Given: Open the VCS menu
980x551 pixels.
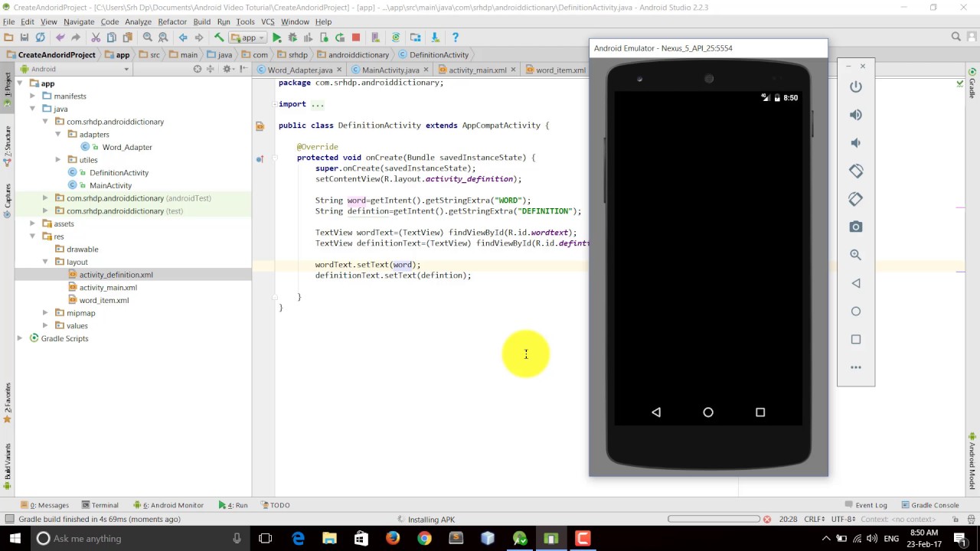Looking at the screenshot, I should (x=267, y=21).
